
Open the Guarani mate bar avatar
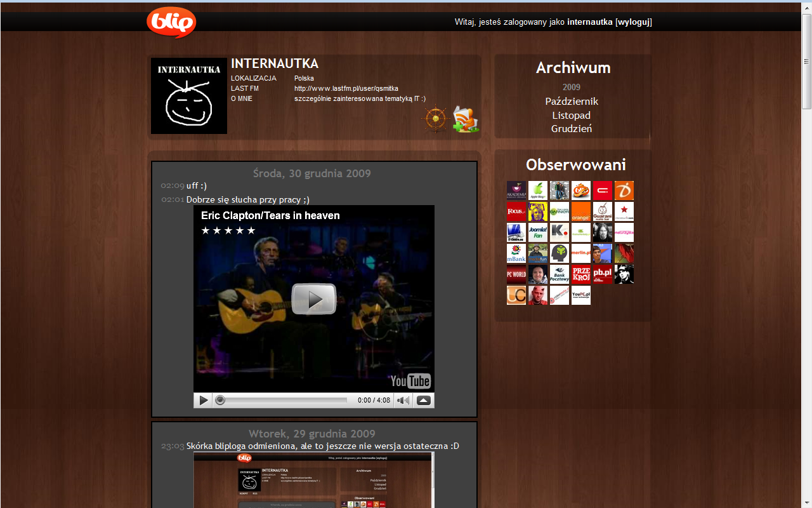pos(603,211)
